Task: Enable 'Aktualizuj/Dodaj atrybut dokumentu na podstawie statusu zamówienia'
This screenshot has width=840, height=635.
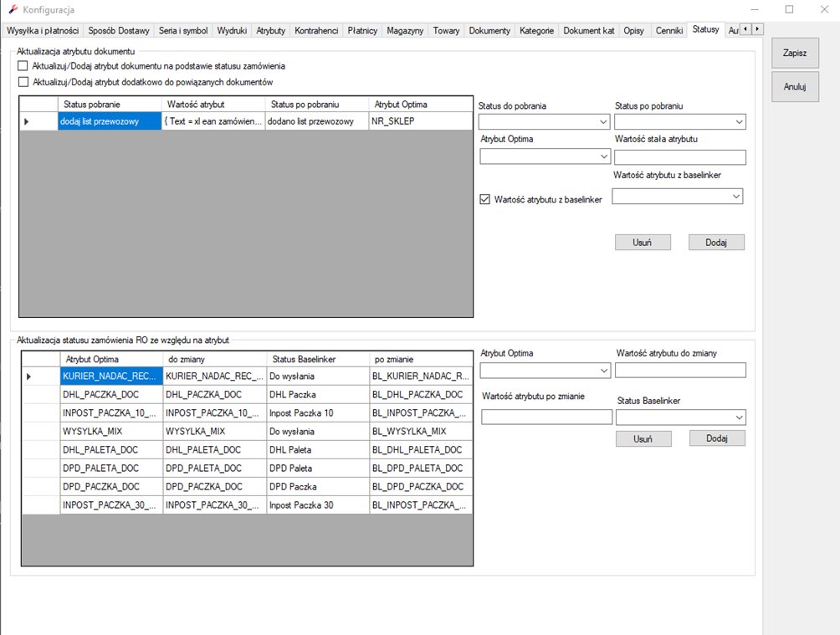Action: [x=23, y=66]
